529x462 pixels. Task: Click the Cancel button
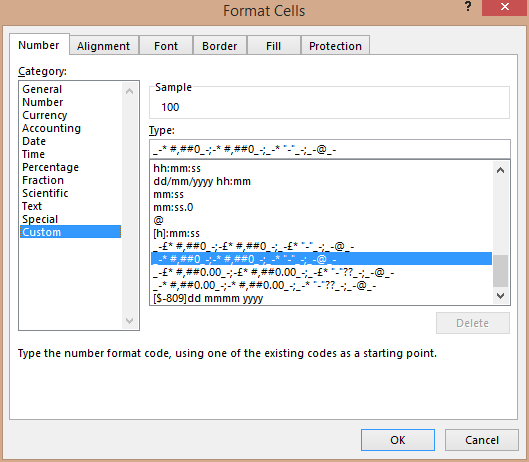(481, 440)
